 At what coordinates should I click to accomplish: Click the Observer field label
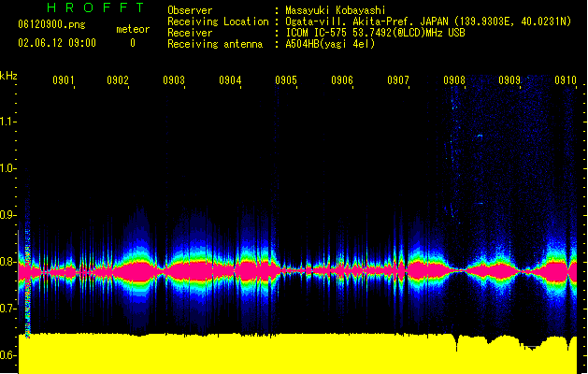click(x=190, y=10)
